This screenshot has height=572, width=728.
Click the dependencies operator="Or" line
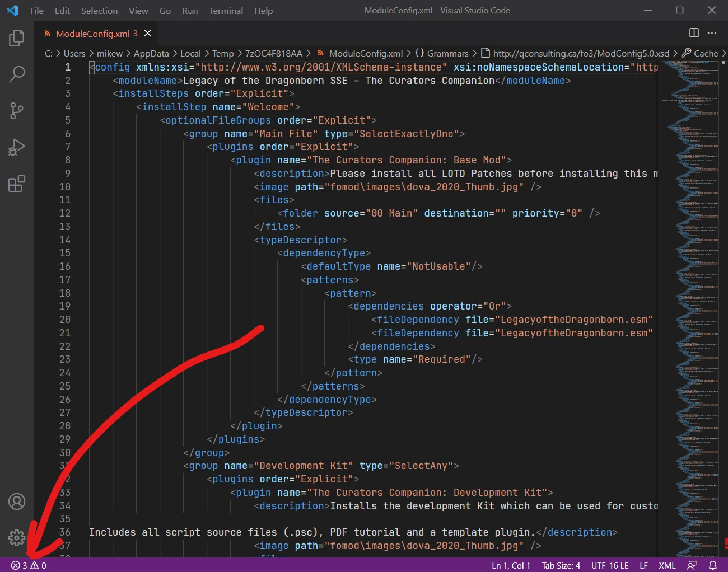pyautogui.click(x=430, y=306)
